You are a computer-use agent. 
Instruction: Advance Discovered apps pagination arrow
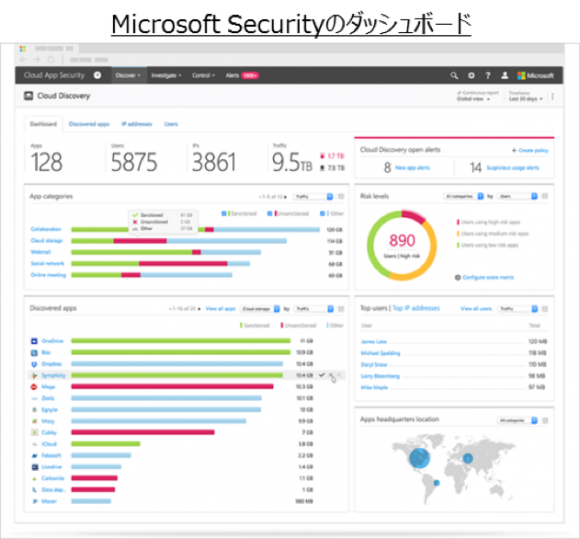point(199,309)
